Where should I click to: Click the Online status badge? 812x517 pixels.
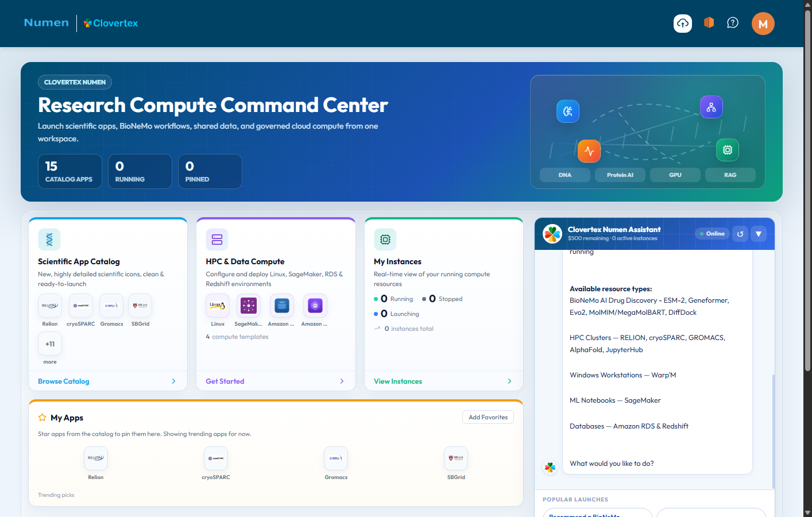[x=712, y=234]
